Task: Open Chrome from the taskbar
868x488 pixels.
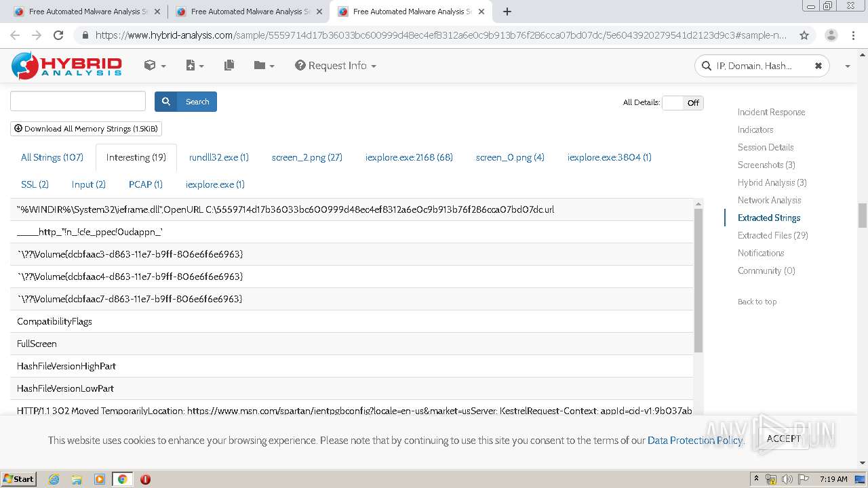Action: coord(122,479)
